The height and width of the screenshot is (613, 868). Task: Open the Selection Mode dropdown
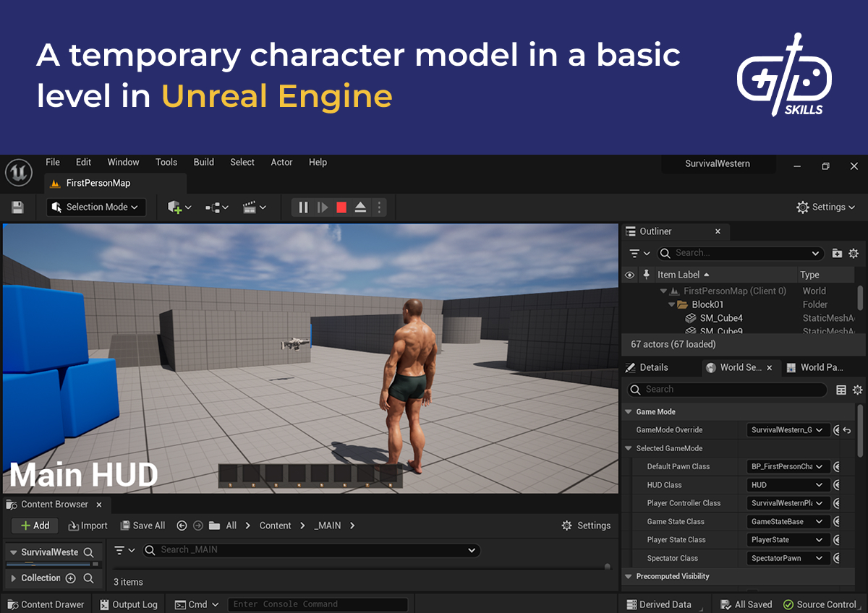95,207
